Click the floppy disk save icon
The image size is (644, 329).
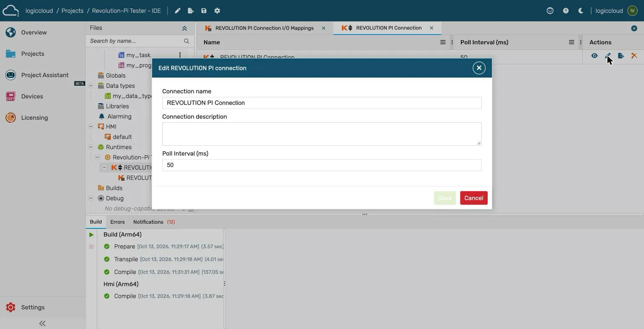click(204, 11)
